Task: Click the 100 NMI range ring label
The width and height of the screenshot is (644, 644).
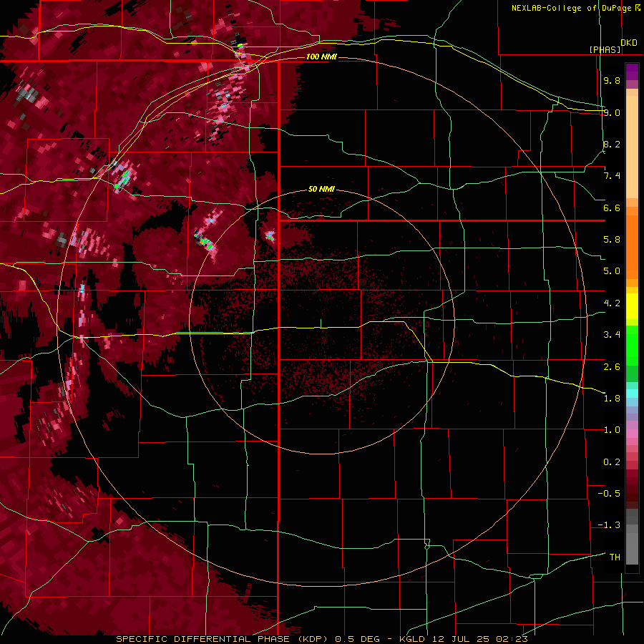Action: pyautogui.click(x=321, y=57)
